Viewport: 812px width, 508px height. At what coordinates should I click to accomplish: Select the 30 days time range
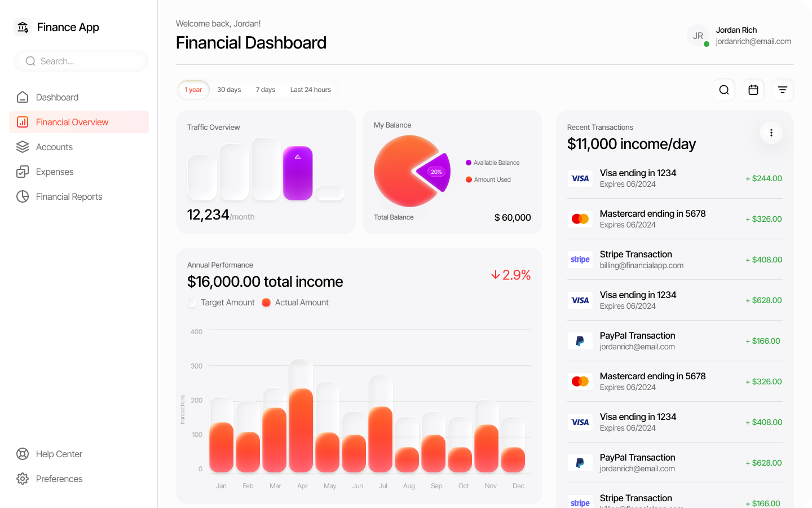pos(229,90)
